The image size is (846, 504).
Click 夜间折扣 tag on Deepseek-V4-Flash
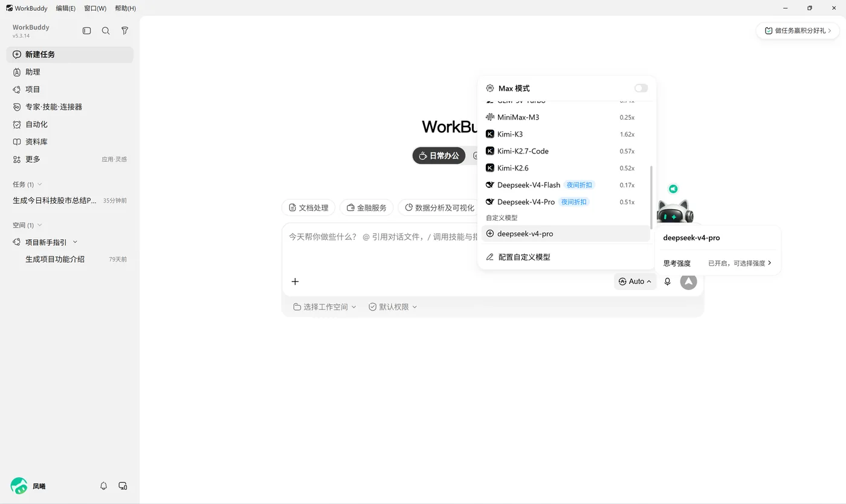pyautogui.click(x=580, y=185)
